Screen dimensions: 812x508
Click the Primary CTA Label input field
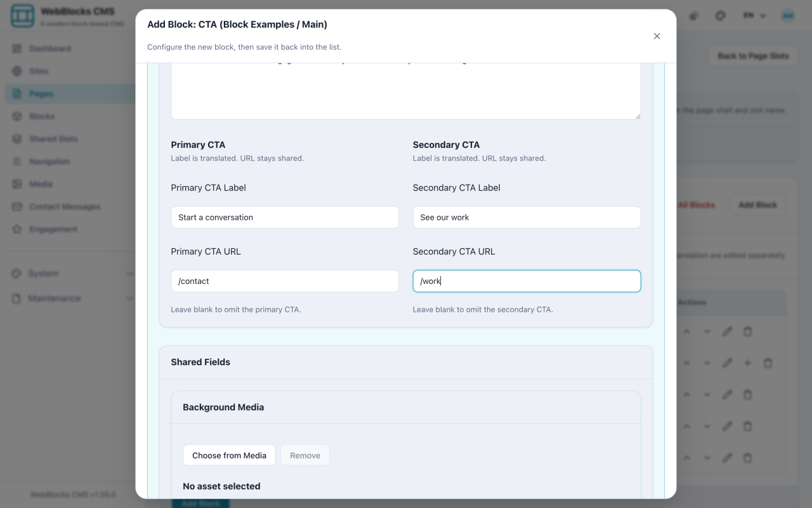coord(285,217)
